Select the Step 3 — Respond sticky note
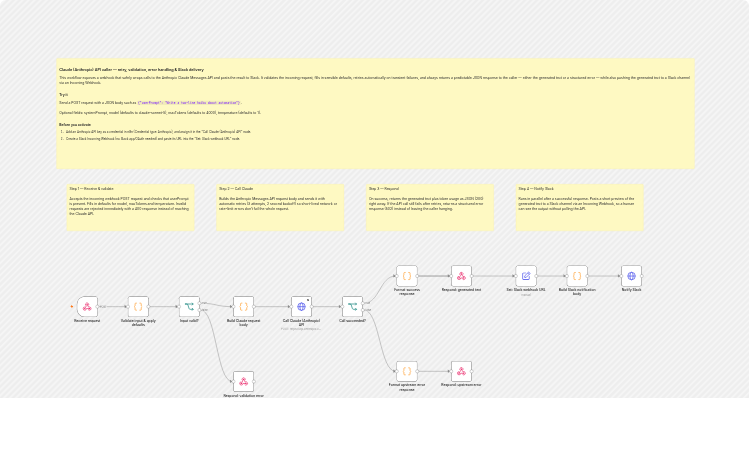The height and width of the screenshot is (450, 749). (x=430, y=207)
